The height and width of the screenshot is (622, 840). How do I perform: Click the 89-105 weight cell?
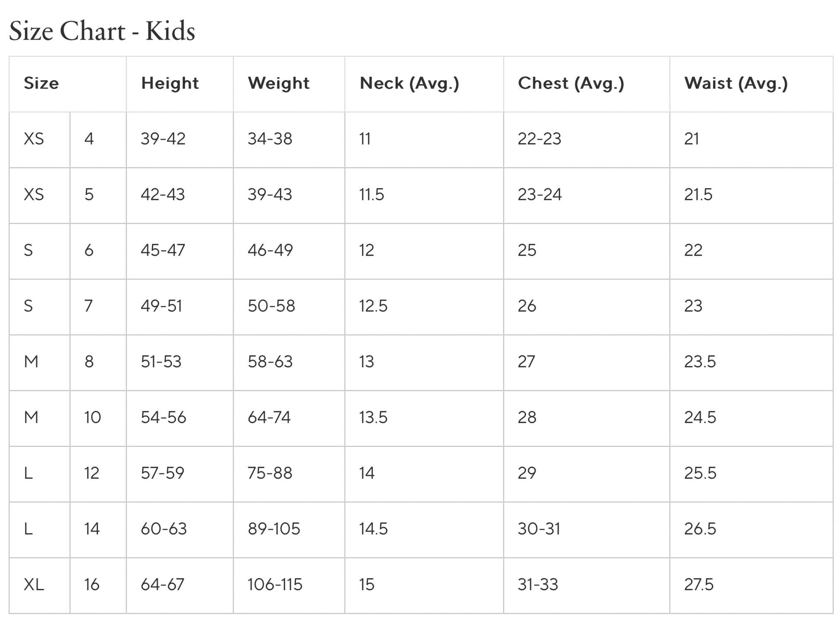point(274,529)
